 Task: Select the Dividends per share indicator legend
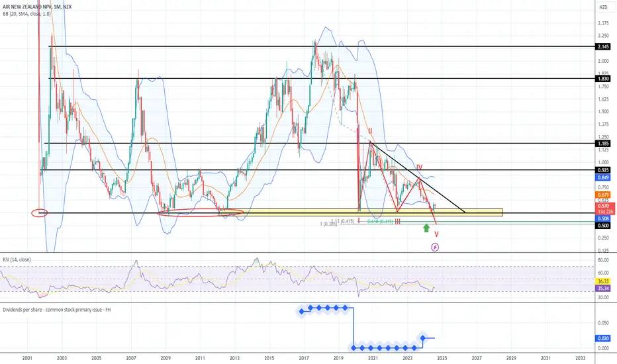click(57, 310)
